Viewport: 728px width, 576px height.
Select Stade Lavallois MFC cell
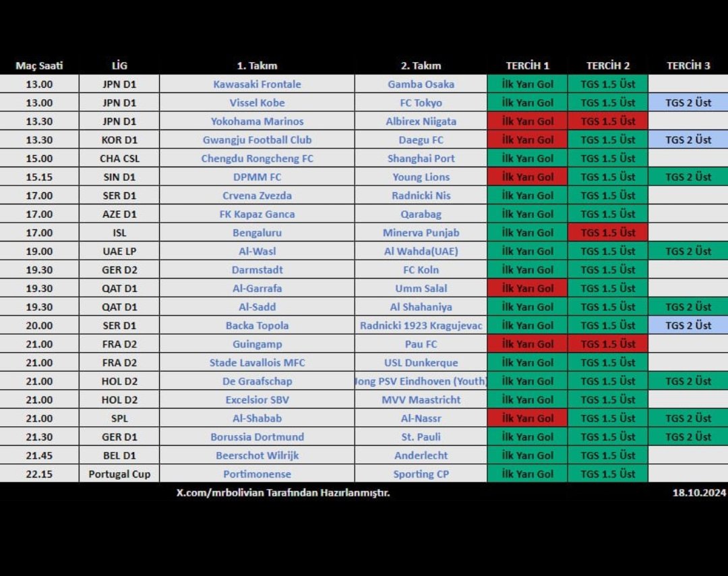[x=257, y=363]
